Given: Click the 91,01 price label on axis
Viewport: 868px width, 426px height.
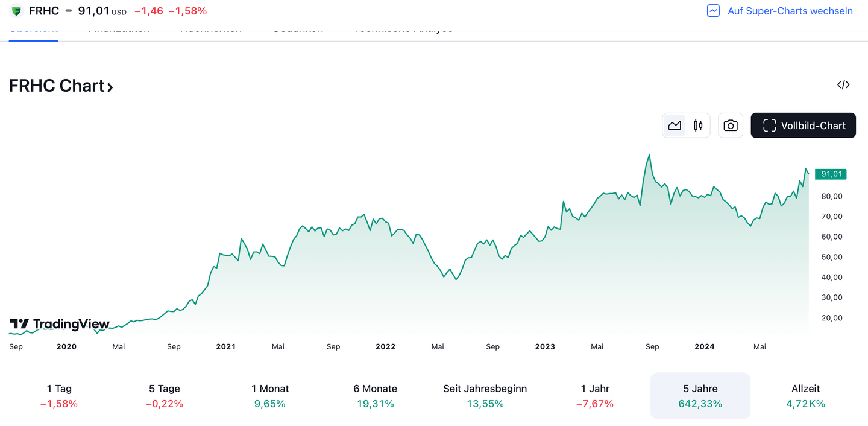Looking at the screenshot, I should pyautogui.click(x=831, y=174).
